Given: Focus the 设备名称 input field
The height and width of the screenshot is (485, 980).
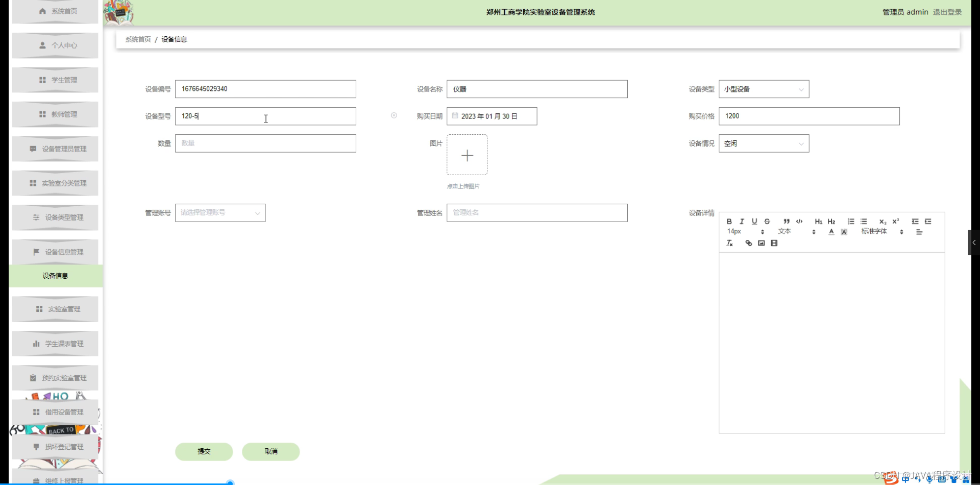Looking at the screenshot, I should click(537, 89).
